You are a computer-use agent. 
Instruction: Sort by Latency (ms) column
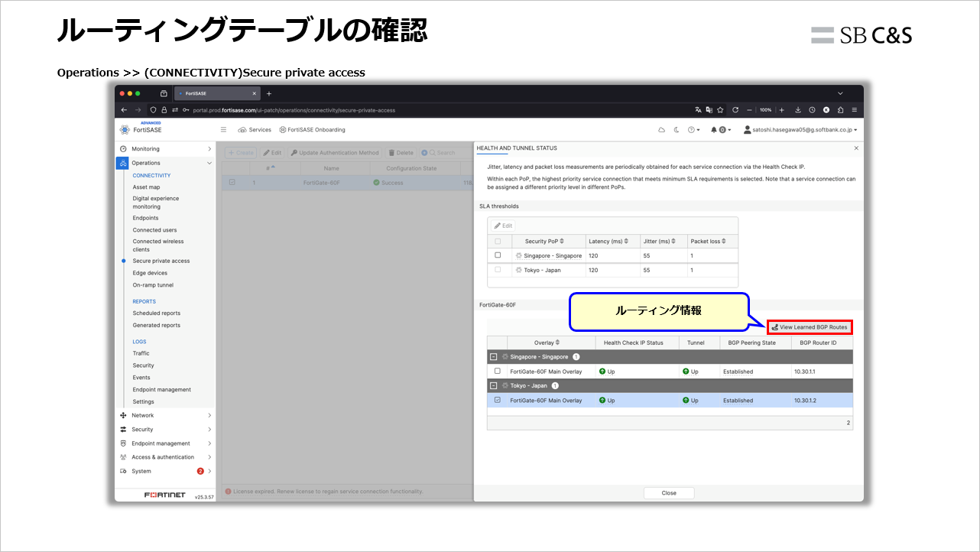pos(613,242)
